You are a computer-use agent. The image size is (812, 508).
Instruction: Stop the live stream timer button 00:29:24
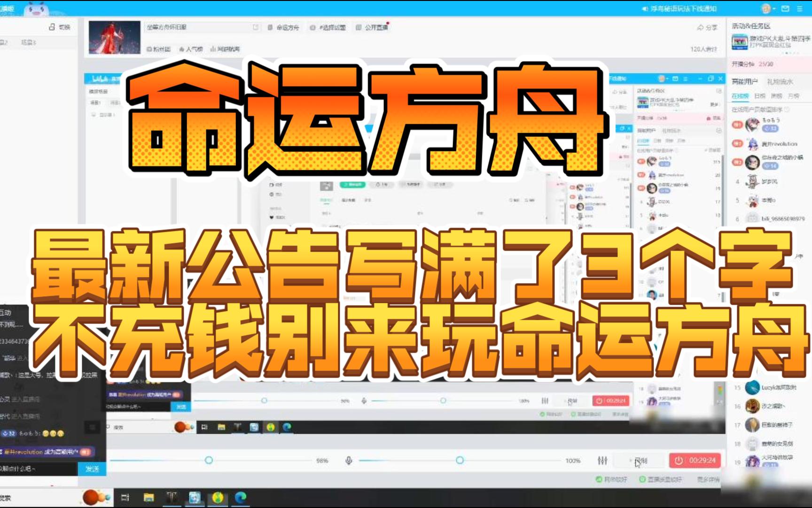coord(695,460)
